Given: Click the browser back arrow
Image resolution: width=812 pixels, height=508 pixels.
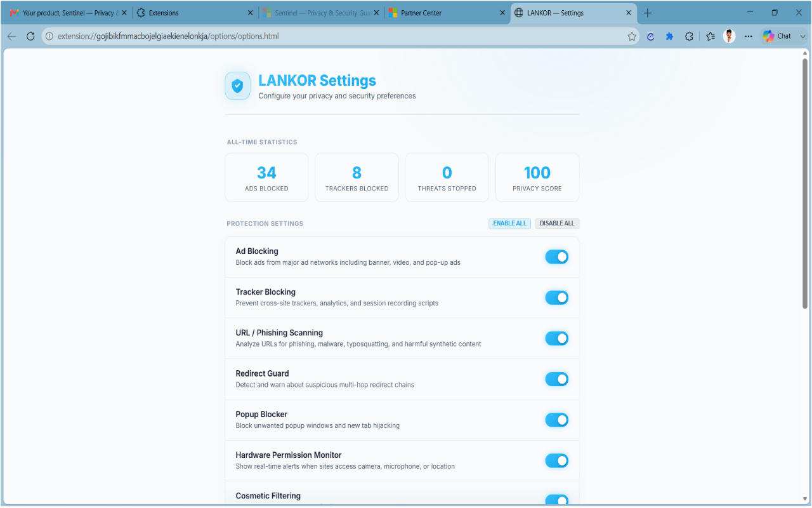Looking at the screenshot, I should [11, 36].
